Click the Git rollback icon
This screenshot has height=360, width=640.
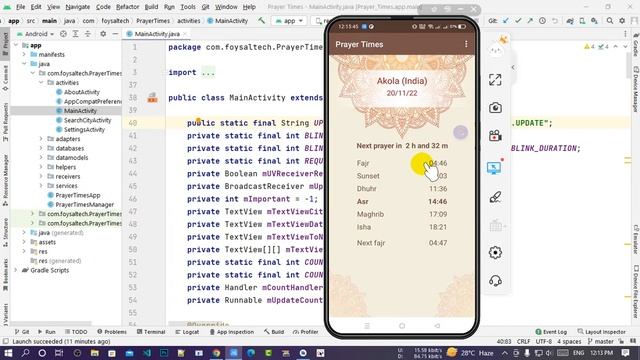pyautogui.click(x=555, y=21)
